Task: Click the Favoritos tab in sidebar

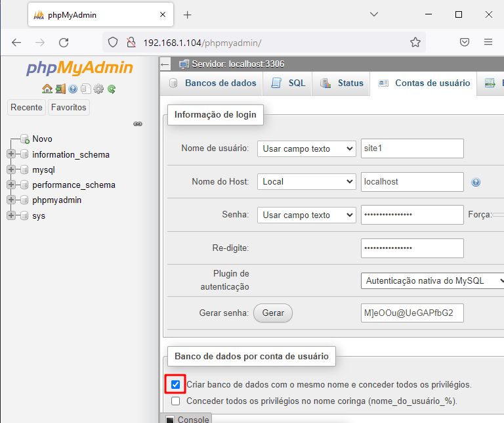Action: [68, 107]
